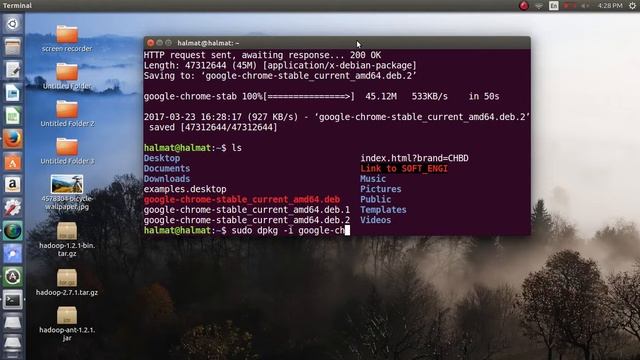
Task: Launch the text editor from the dock
Action: tap(13, 70)
